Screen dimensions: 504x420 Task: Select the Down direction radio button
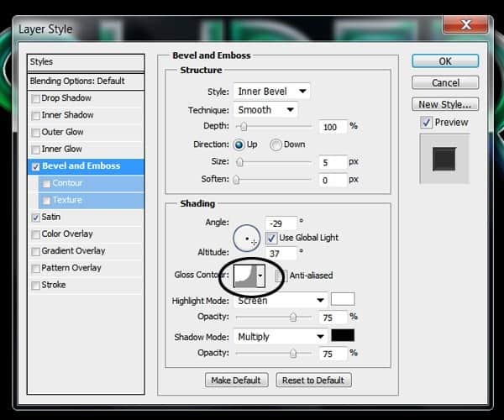(276, 145)
